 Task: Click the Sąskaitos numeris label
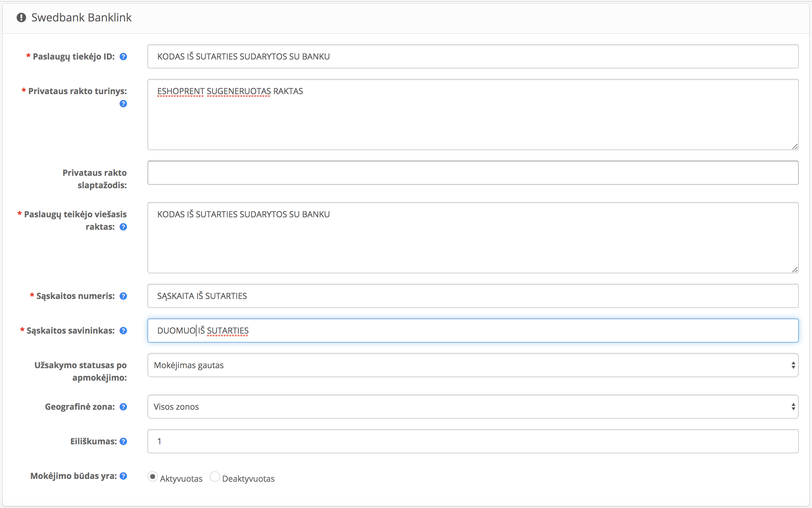tap(75, 296)
